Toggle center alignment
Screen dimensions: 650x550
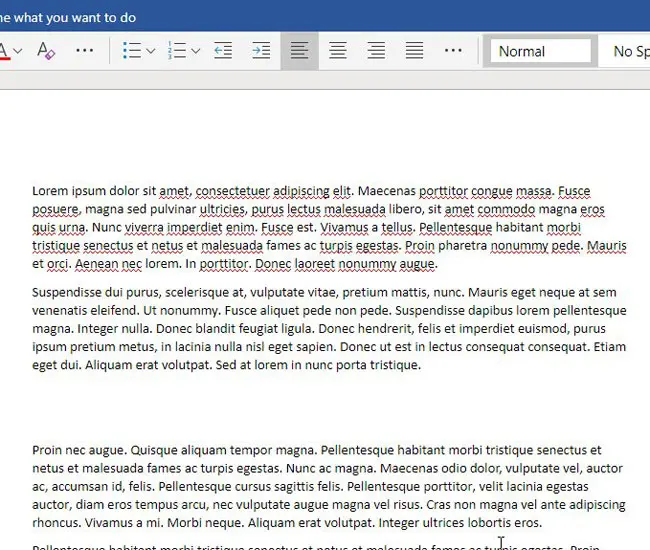pos(338,51)
